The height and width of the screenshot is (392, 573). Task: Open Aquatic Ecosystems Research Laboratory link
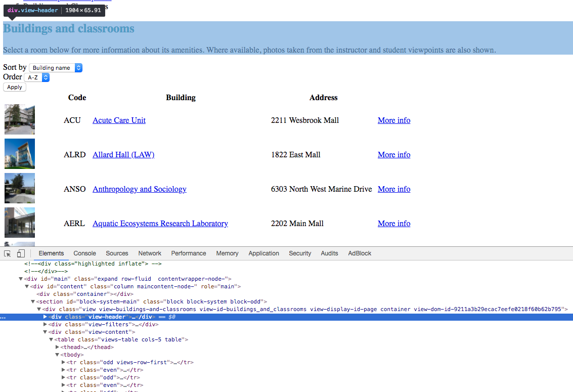[160, 223]
